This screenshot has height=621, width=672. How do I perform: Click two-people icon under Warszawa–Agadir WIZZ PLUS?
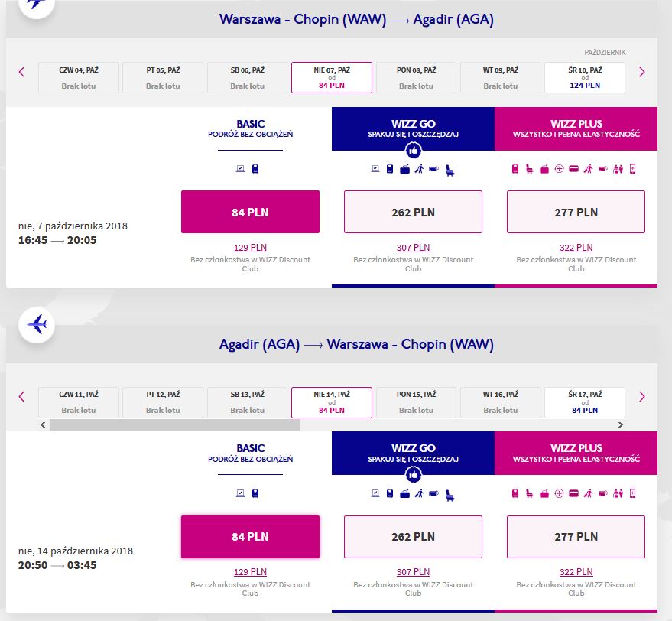[x=618, y=169]
